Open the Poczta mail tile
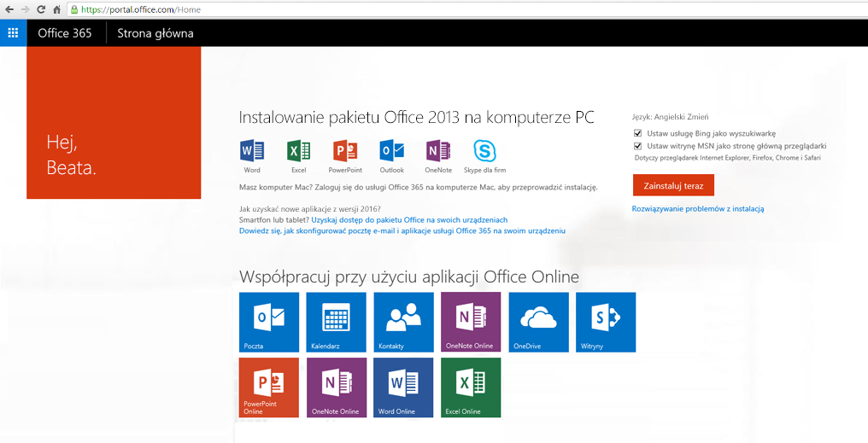Viewport: 868px width, 443px height. pos(269,322)
